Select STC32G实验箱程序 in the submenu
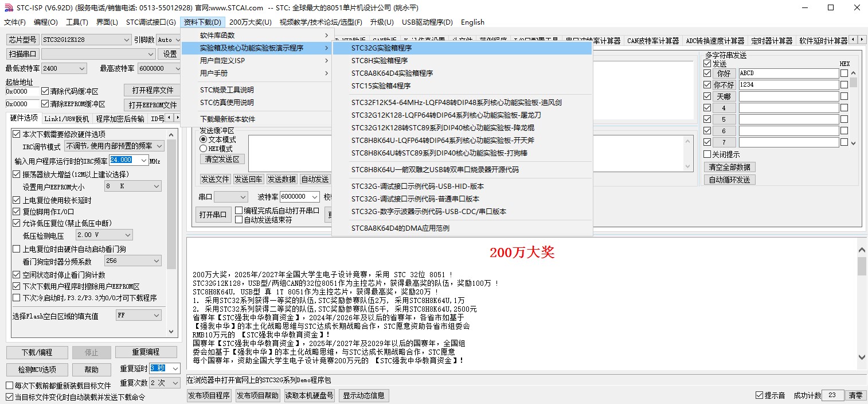This screenshot has width=868, height=404. [x=462, y=48]
